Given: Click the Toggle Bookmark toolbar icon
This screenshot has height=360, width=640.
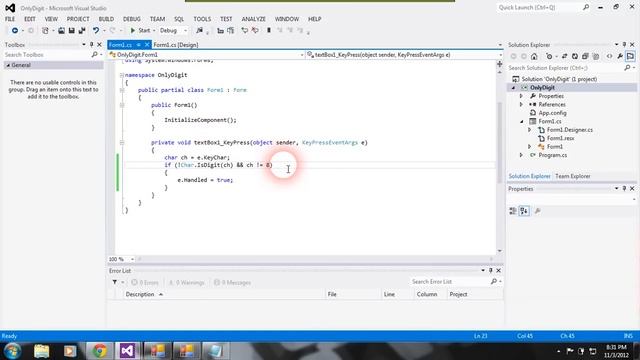Looking at the screenshot, I should 269,31.
